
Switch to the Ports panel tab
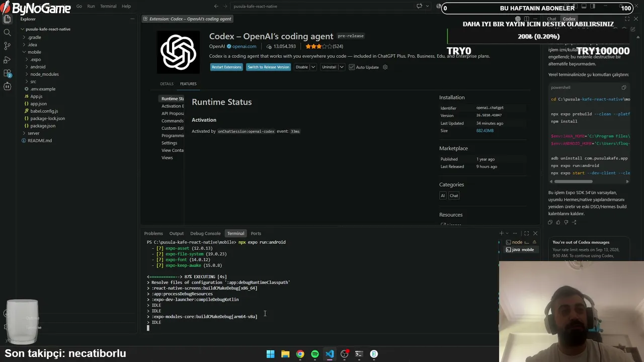[256, 233]
